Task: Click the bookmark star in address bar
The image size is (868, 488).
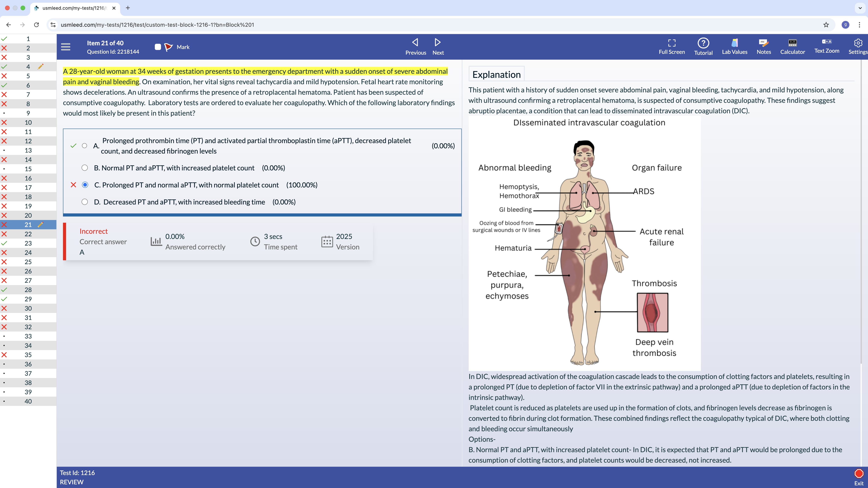Action: click(826, 25)
